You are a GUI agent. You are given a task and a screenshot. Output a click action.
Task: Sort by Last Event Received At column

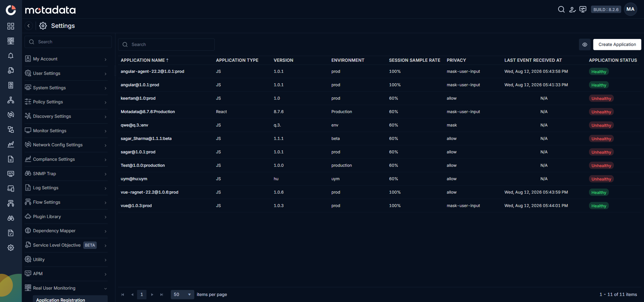533,60
